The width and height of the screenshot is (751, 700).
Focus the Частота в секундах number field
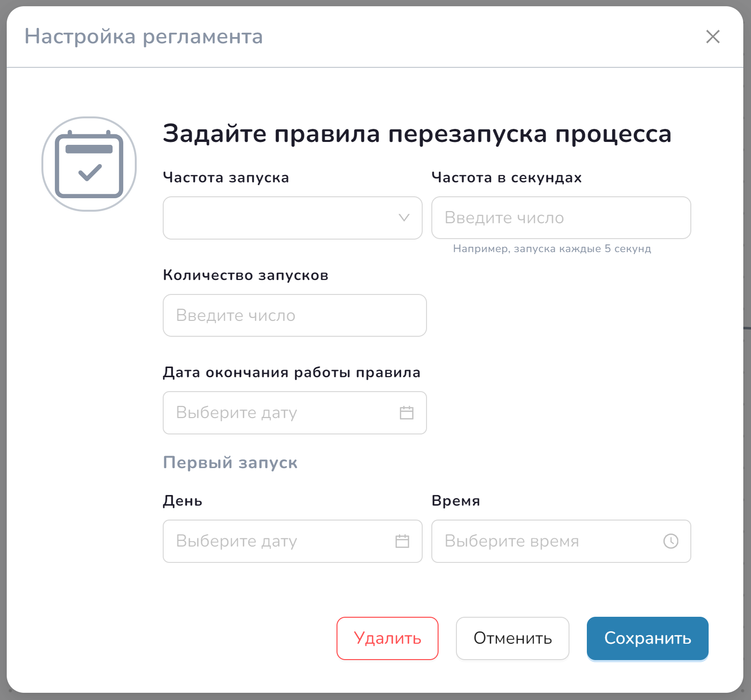click(x=561, y=218)
